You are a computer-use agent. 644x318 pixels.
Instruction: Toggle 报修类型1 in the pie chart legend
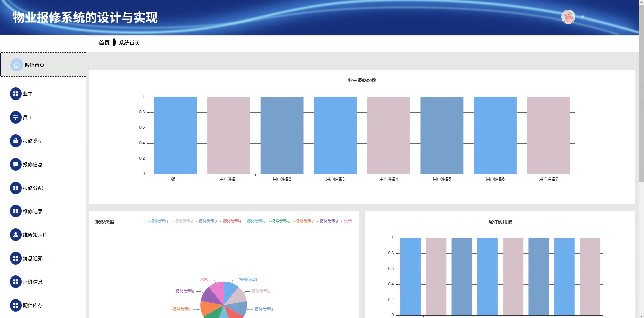[158, 221]
